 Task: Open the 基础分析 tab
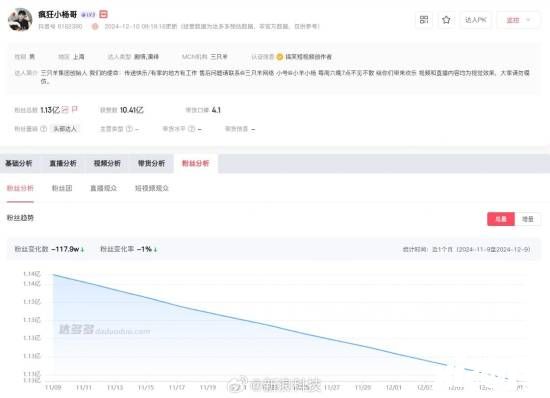(19, 163)
